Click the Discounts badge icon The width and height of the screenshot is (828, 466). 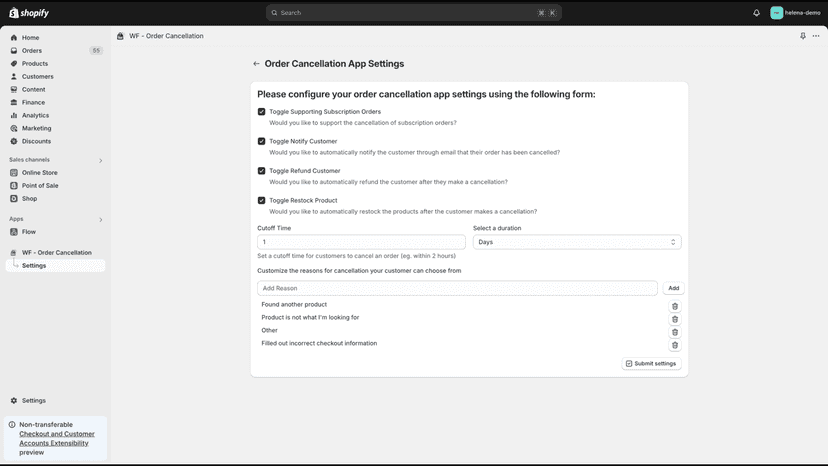pyautogui.click(x=14, y=141)
